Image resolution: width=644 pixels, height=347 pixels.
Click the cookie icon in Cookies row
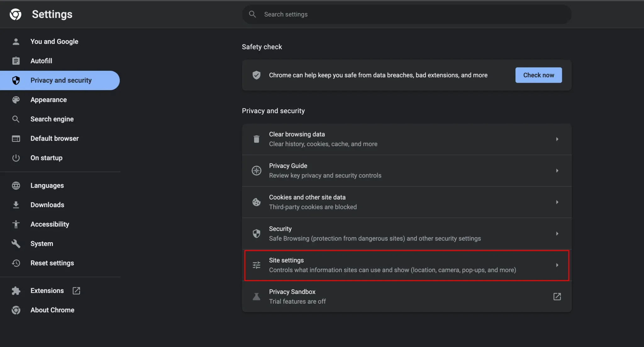click(256, 202)
